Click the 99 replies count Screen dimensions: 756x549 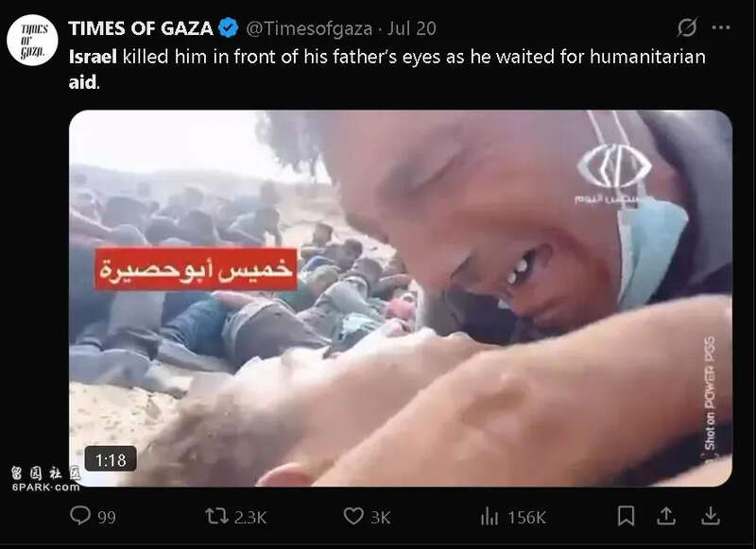pyautogui.click(x=107, y=517)
